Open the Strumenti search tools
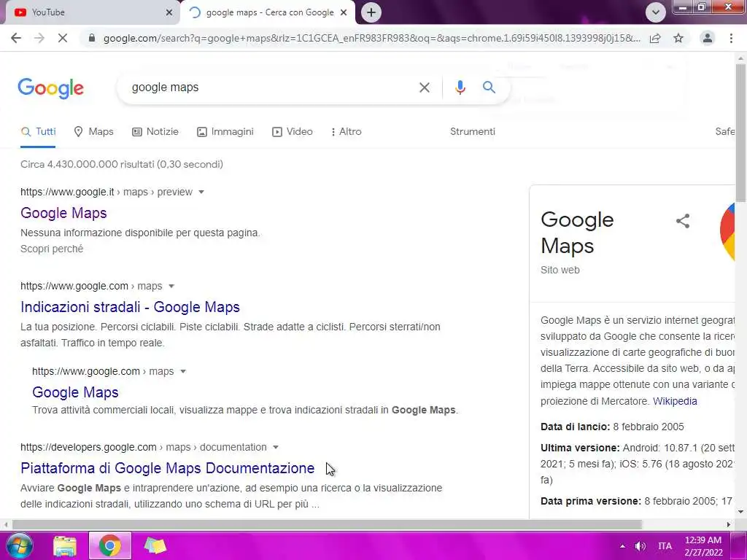 473,132
